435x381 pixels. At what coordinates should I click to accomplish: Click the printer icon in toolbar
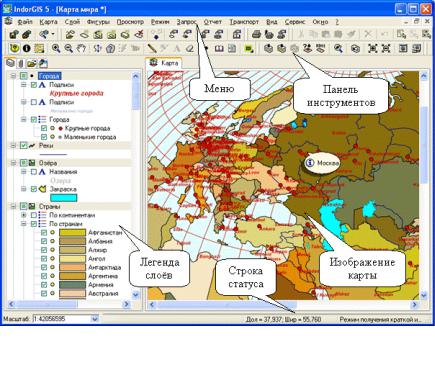click(256, 34)
